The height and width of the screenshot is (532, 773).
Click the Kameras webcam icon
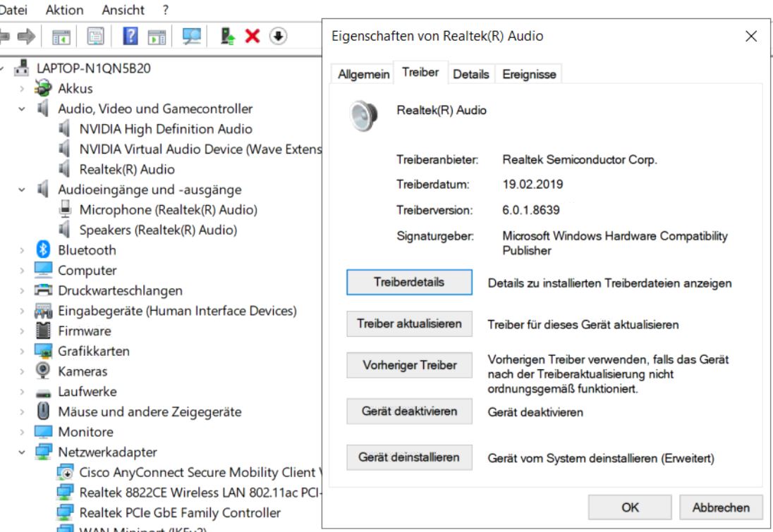(43, 371)
